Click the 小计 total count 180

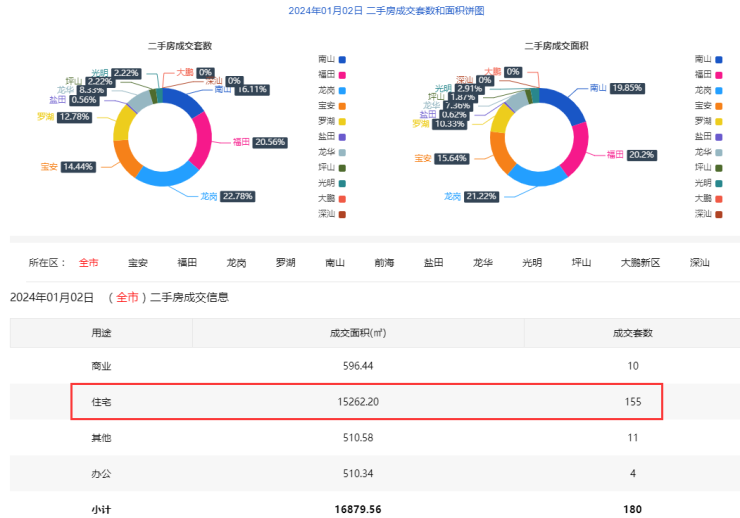coord(632,510)
